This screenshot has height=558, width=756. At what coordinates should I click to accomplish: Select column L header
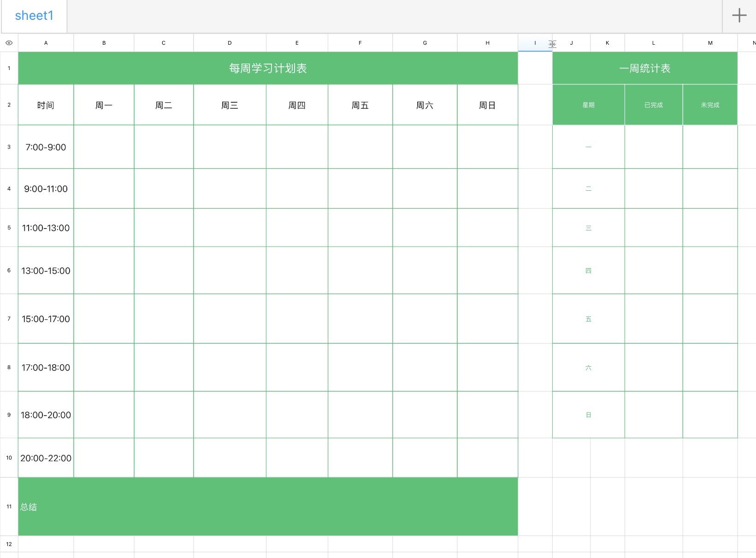(x=653, y=43)
